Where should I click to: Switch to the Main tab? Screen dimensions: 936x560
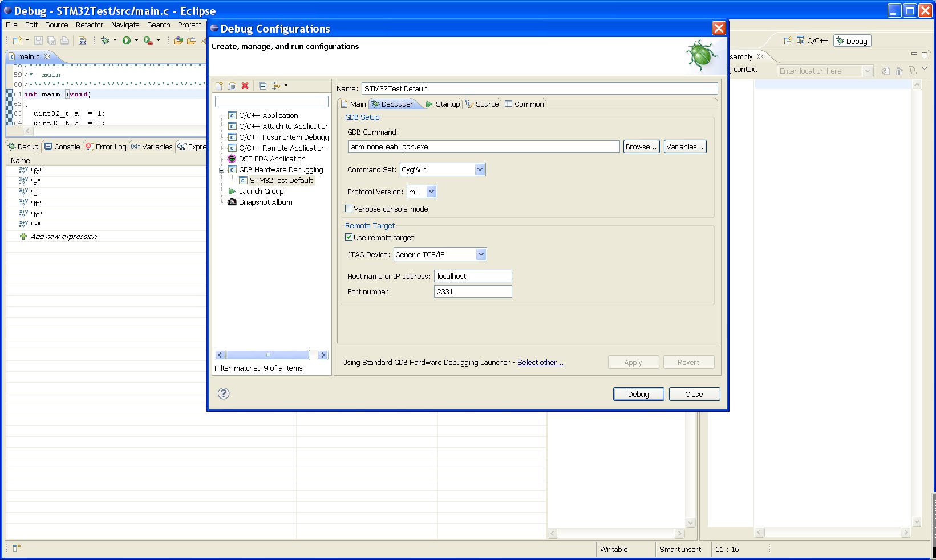click(x=353, y=104)
